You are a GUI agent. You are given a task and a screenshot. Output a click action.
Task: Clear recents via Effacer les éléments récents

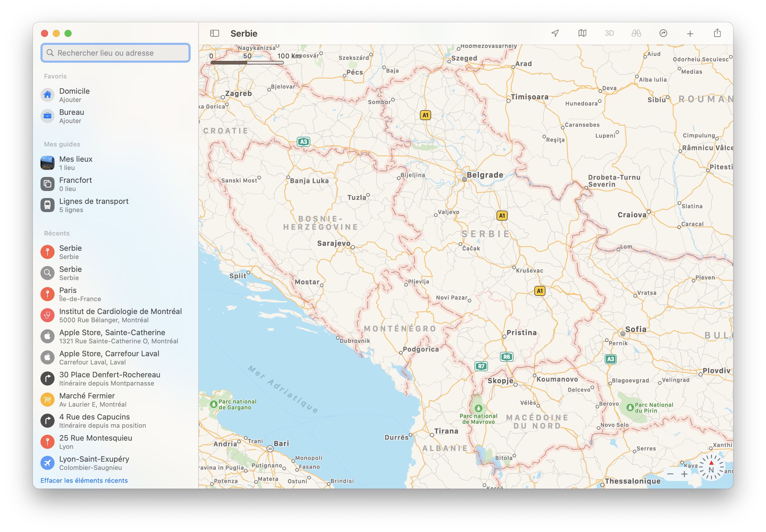(x=84, y=480)
